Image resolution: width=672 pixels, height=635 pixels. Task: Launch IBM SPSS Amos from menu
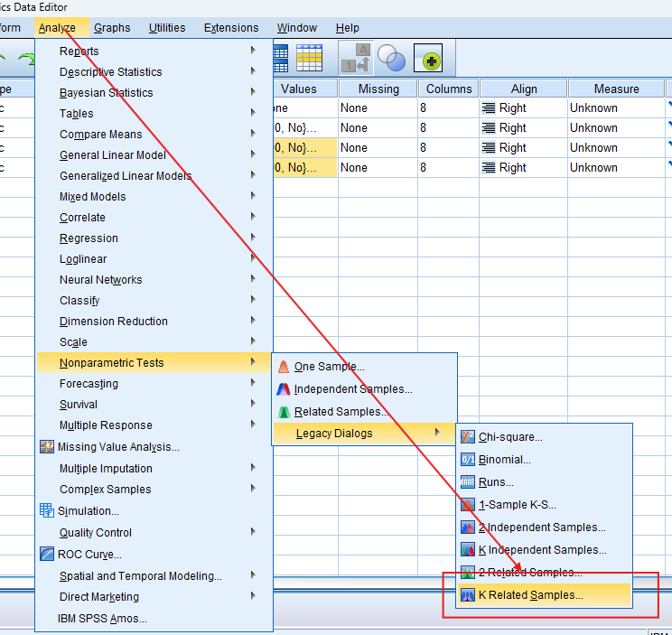click(x=102, y=619)
